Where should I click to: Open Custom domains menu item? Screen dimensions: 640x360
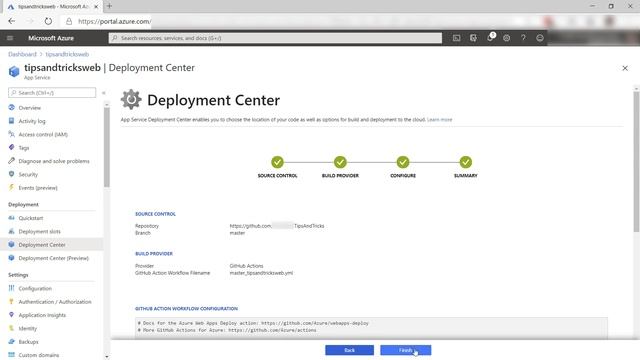38,355
